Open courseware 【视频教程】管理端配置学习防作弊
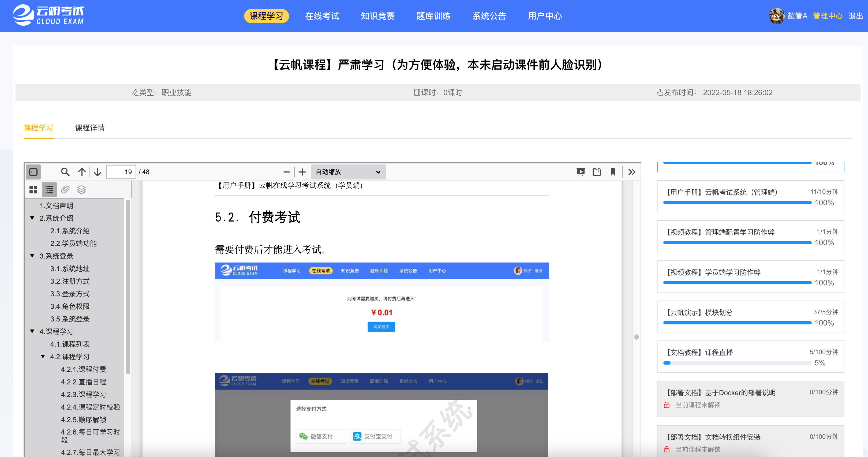Screen dimensions: 868x457 [751, 237]
